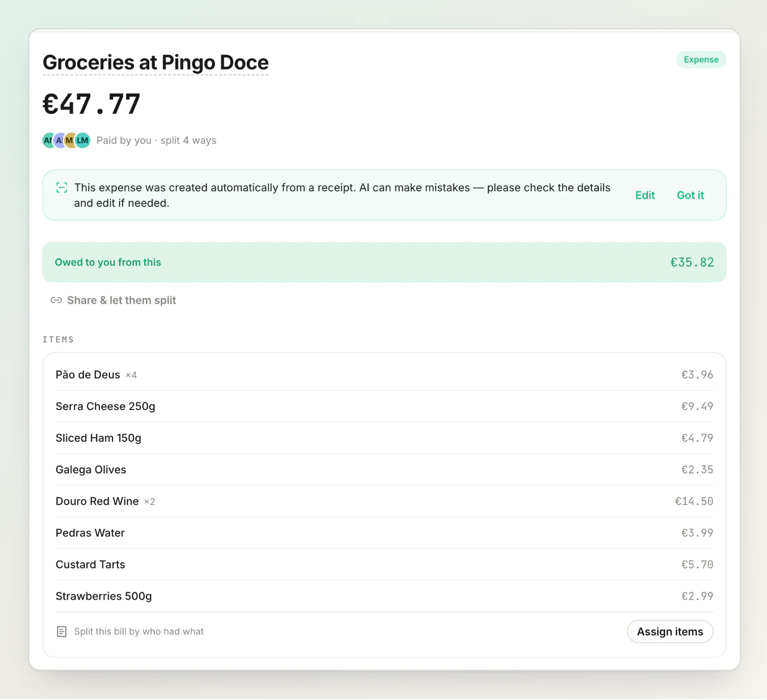Viewport: 767px width, 700px height.
Task: Select the Douro Red Wine item
Action: tap(385, 501)
